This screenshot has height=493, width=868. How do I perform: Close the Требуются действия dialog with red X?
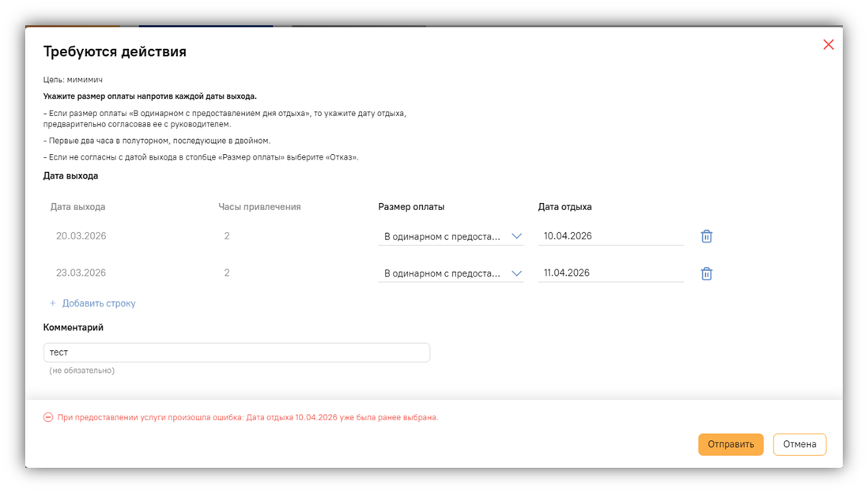point(828,45)
